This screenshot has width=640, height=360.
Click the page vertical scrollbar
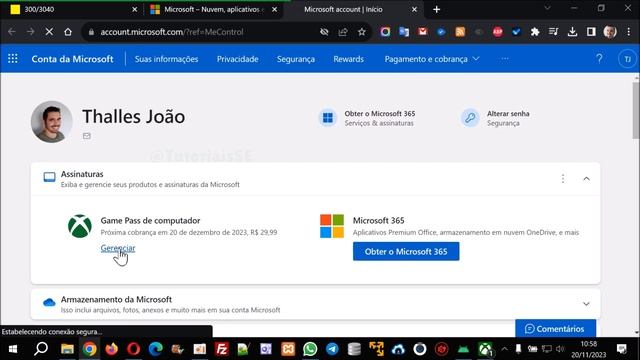(x=636, y=110)
